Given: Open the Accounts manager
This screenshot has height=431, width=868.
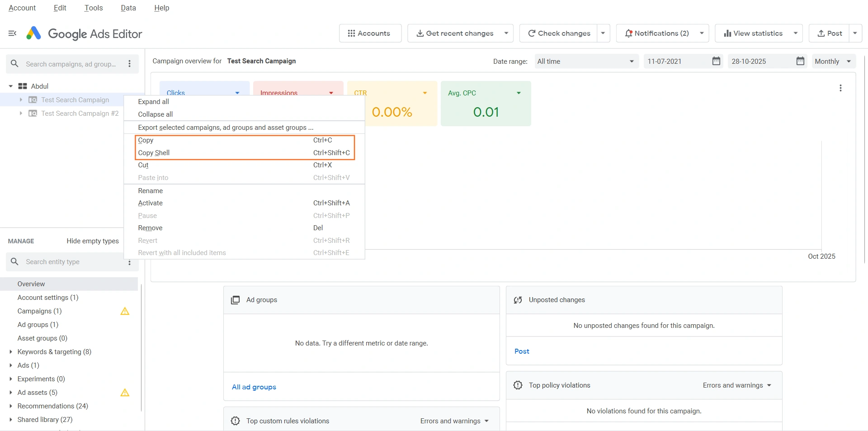Looking at the screenshot, I should [x=370, y=33].
